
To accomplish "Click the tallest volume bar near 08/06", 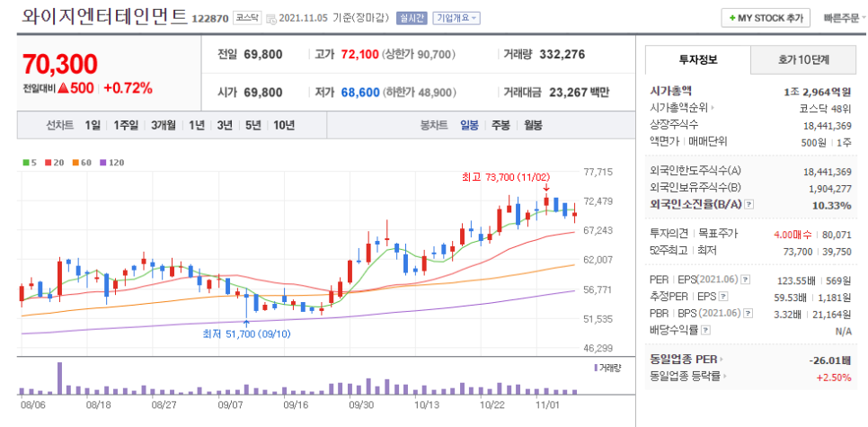I will pyautogui.click(x=60, y=378).
